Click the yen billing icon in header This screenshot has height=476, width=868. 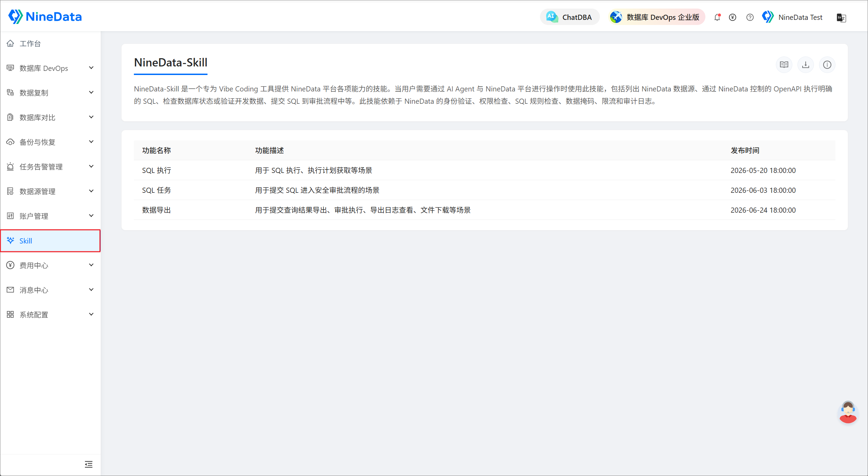(733, 17)
